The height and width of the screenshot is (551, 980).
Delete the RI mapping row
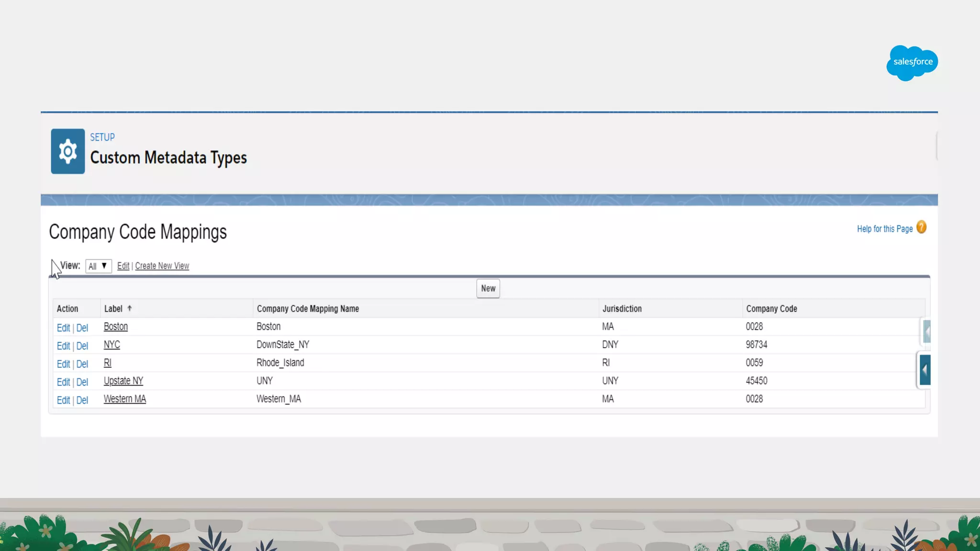click(82, 364)
